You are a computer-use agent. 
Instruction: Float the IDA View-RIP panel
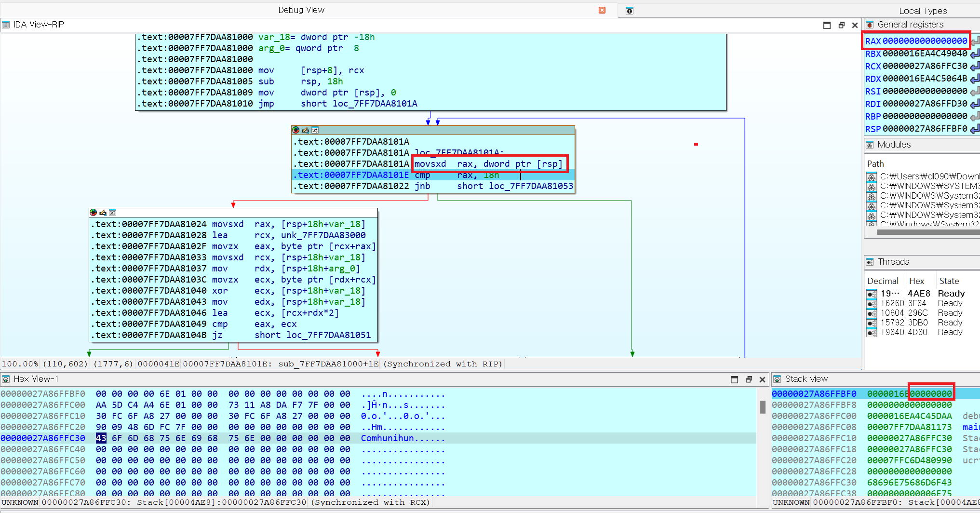tap(841, 25)
